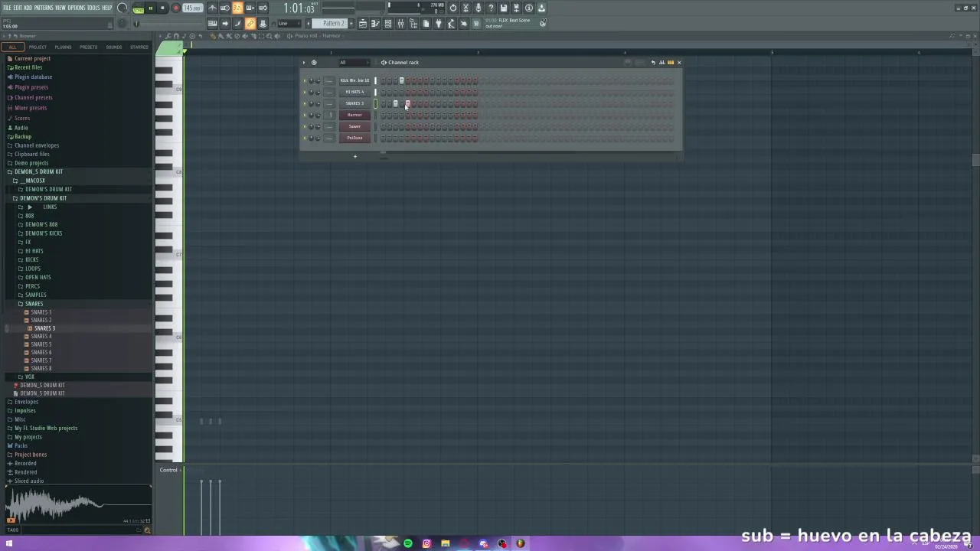Viewport: 980px width, 551px height.
Task: Mute the HI HATS 4 channel LED
Action: 304,92
